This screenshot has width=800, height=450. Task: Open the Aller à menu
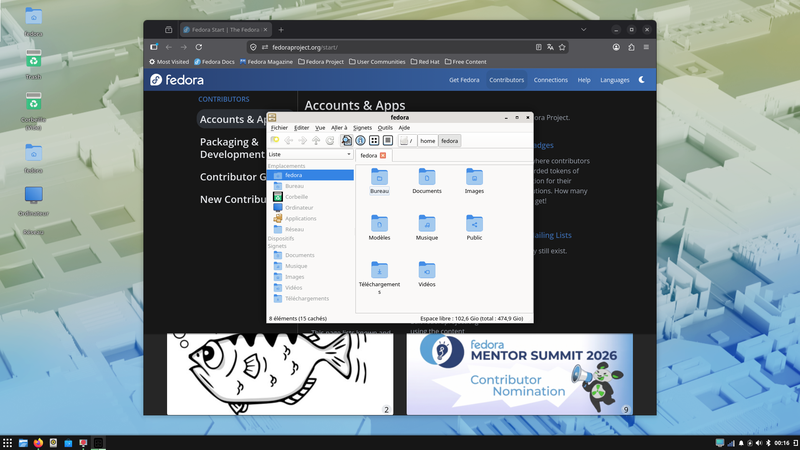[x=339, y=128]
